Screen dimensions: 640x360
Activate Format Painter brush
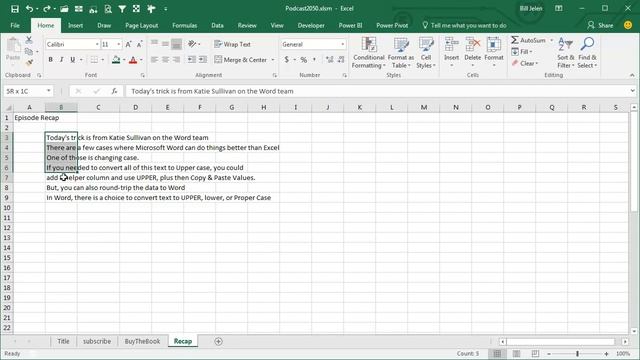tap(29, 62)
